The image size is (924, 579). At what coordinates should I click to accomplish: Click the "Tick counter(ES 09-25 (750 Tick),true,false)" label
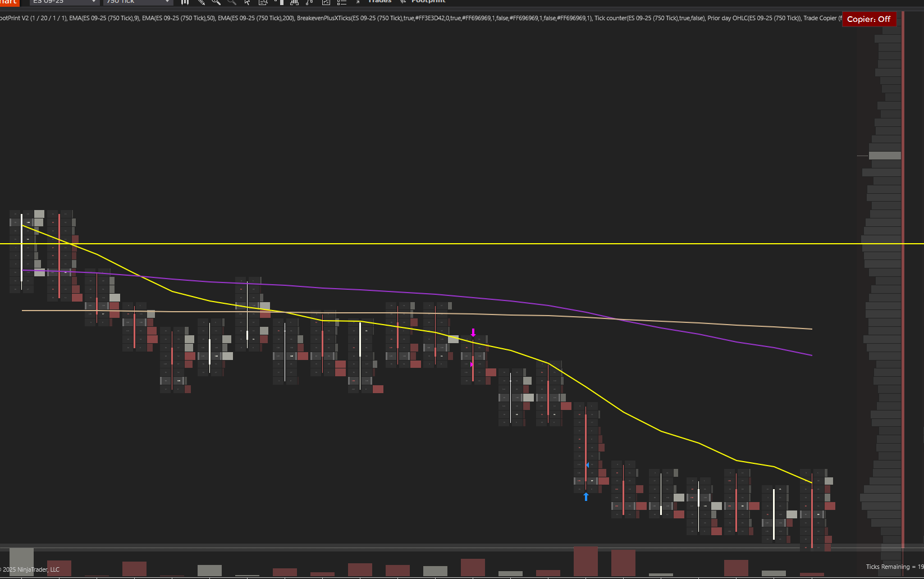click(649, 18)
